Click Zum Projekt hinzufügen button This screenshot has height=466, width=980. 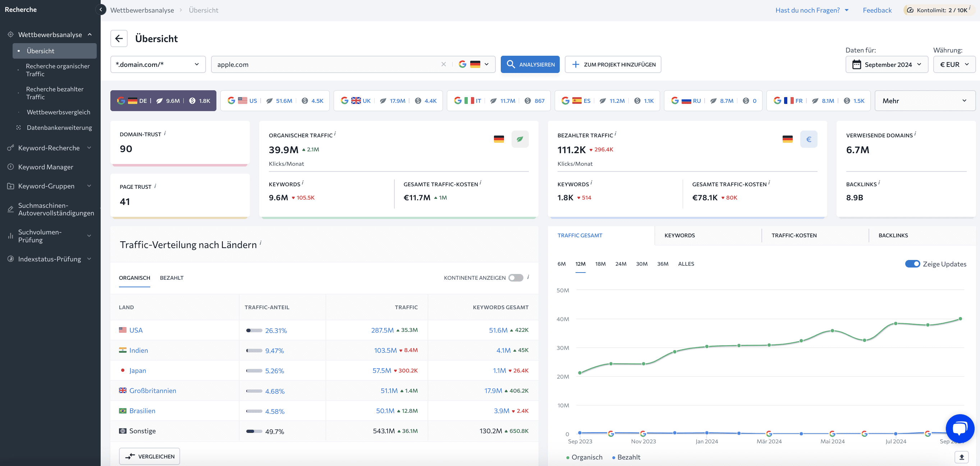pos(613,64)
